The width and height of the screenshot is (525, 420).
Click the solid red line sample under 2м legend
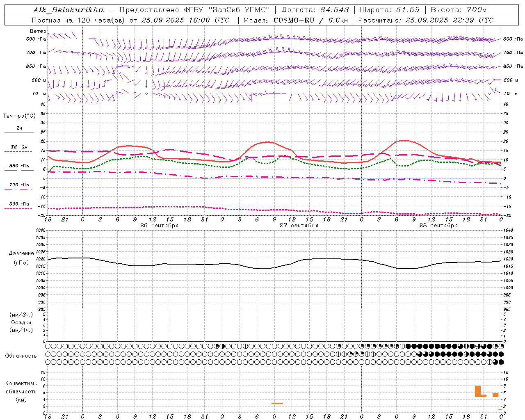[19, 133]
